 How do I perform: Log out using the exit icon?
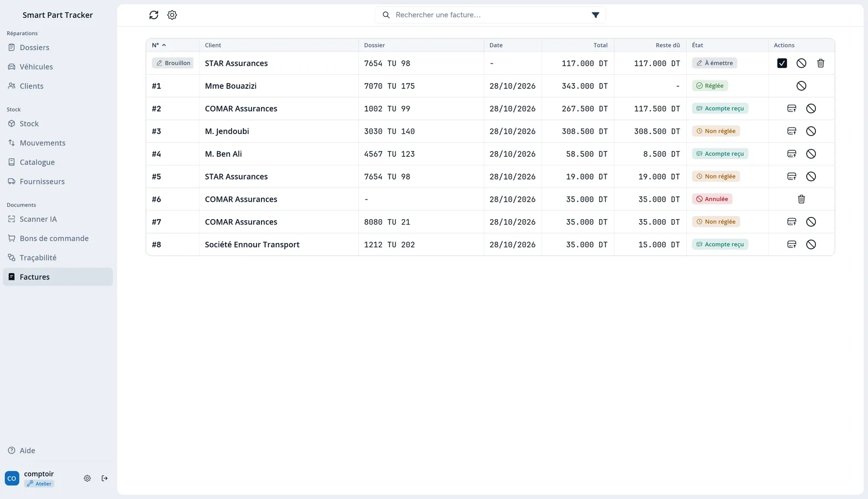tap(105, 478)
